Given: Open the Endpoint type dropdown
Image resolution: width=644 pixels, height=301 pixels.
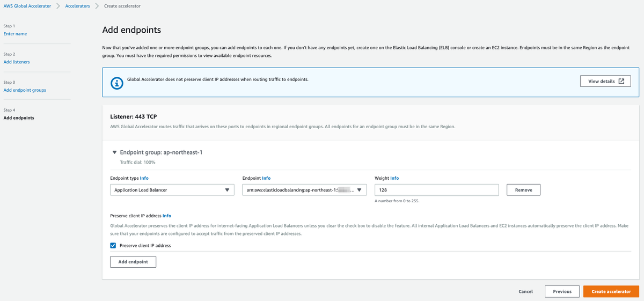Looking at the screenshot, I should point(172,190).
